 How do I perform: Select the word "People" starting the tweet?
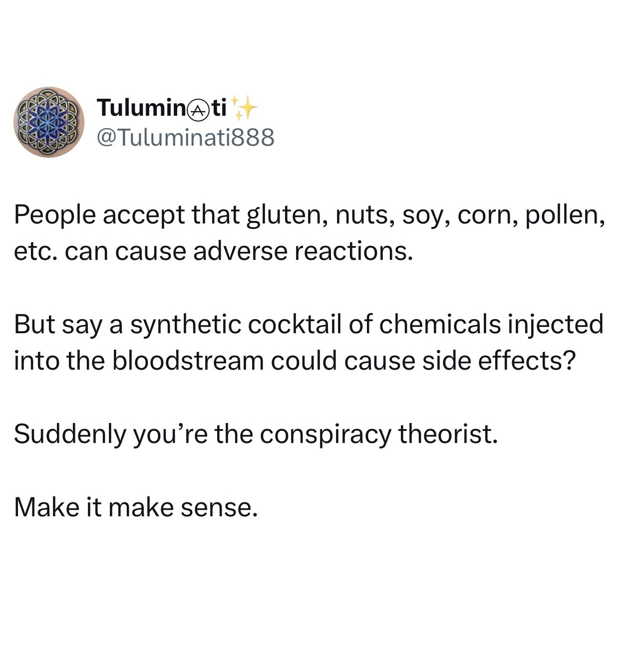tap(54, 216)
